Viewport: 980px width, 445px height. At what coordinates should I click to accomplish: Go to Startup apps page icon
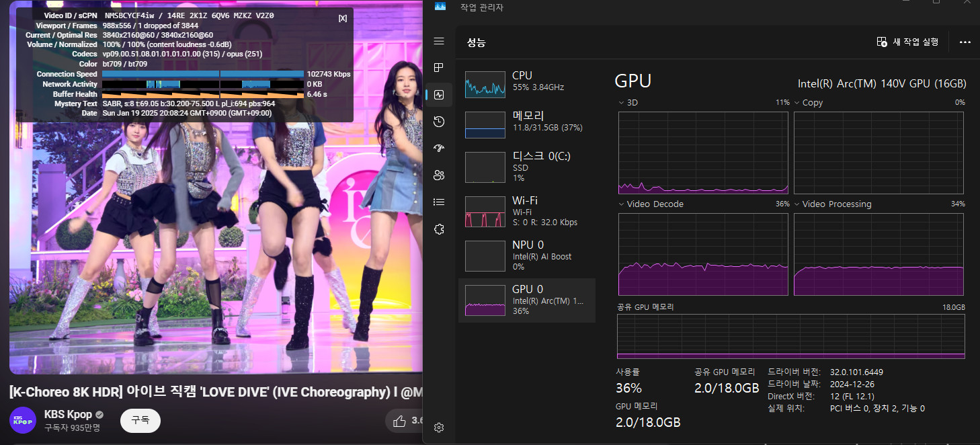point(439,149)
